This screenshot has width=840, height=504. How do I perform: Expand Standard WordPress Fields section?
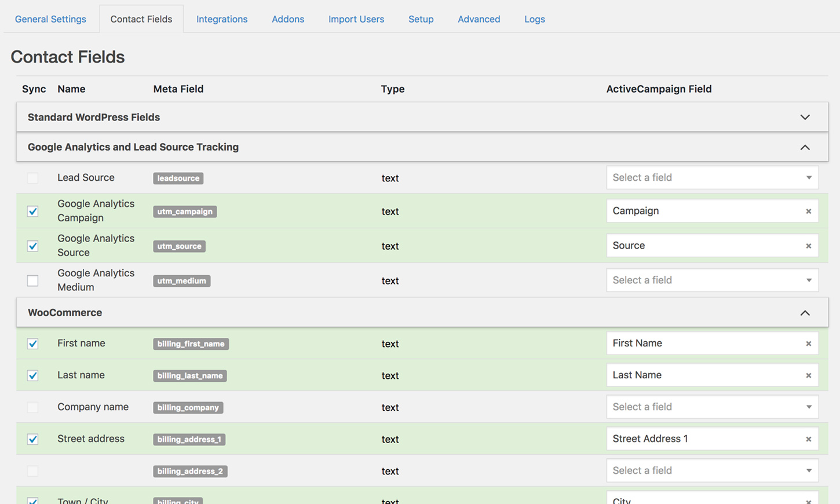pos(805,118)
